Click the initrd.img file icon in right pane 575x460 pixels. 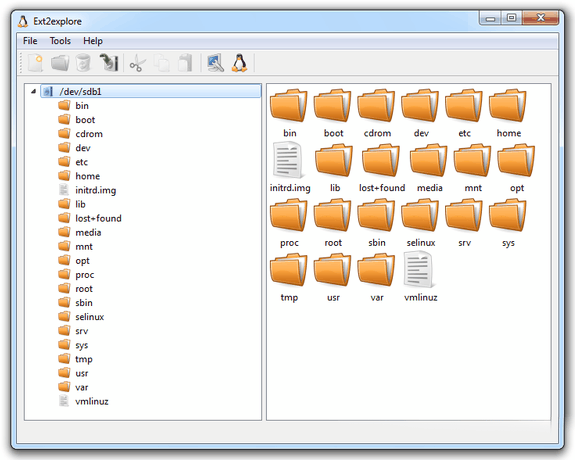click(x=289, y=160)
